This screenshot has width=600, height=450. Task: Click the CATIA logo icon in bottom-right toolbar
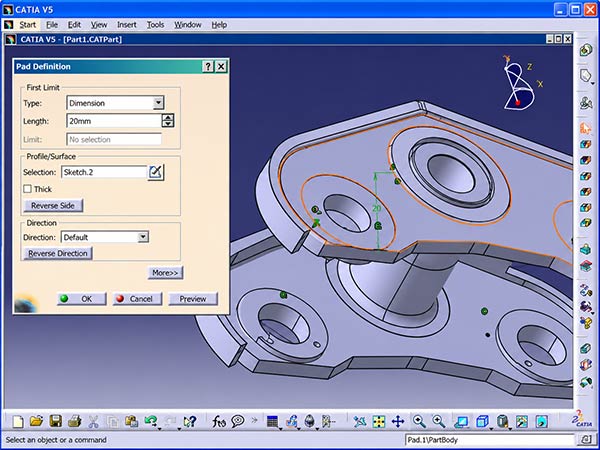pyautogui.click(x=581, y=419)
